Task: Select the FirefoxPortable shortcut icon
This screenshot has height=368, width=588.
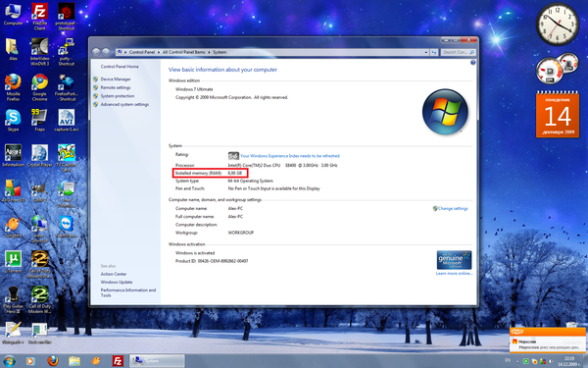Action: [x=67, y=87]
